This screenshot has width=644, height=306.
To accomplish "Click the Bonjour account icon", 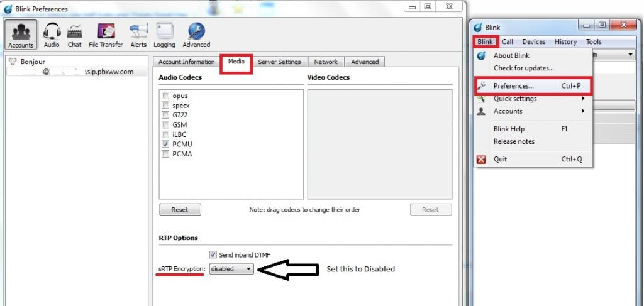I will point(13,62).
